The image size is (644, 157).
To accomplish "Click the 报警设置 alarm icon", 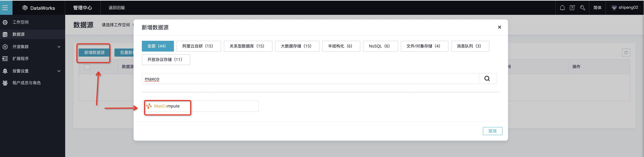I will coord(5,71).
